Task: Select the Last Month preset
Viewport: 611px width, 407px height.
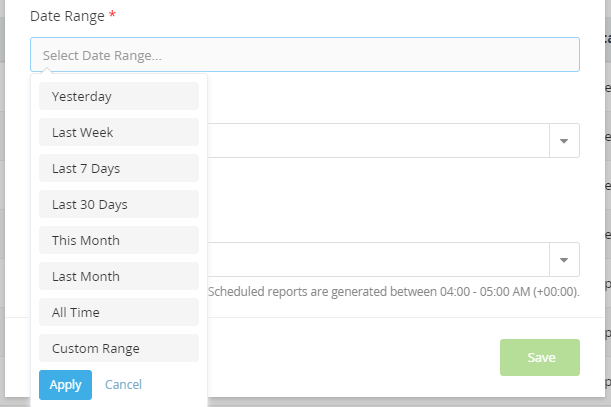Action: (x=119, y=276)
